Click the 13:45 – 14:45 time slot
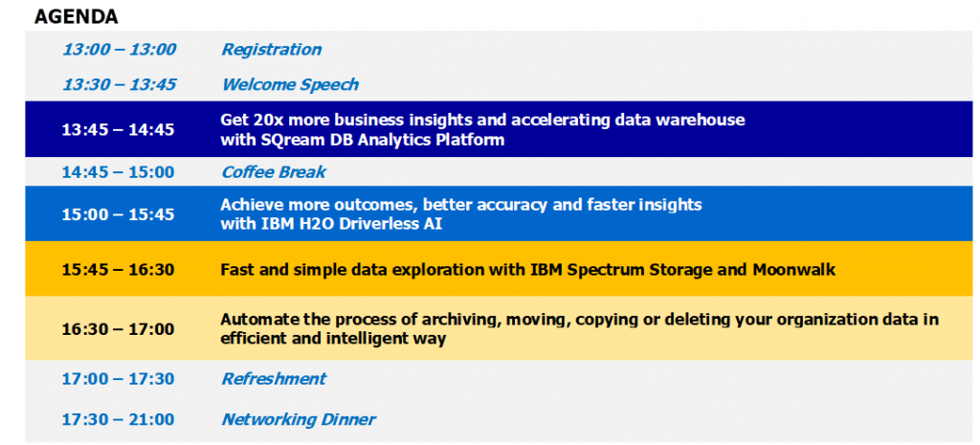The width and height of the screenshot is (980, 445). click(x=118, y=130)
